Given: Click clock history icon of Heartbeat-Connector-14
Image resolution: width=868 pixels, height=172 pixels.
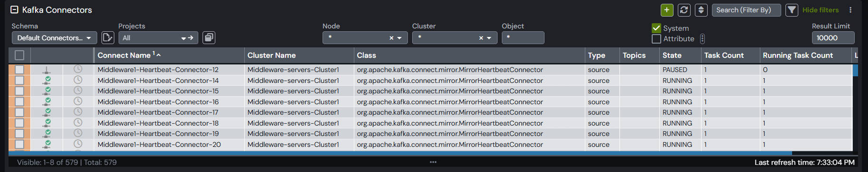Looking at the screenshot, I should pos(78,80).
